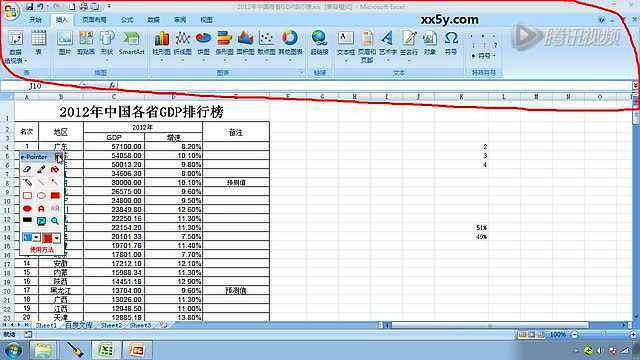640x360 pixels.
Task: Open e-Pointer usage instructions (使用方法)
Action: point(42,249)
